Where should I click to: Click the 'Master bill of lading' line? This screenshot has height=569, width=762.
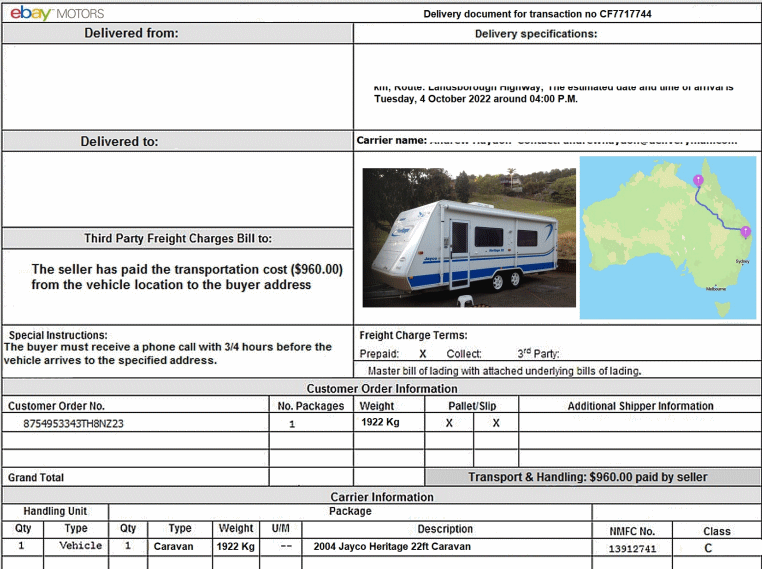click(504, 371)
